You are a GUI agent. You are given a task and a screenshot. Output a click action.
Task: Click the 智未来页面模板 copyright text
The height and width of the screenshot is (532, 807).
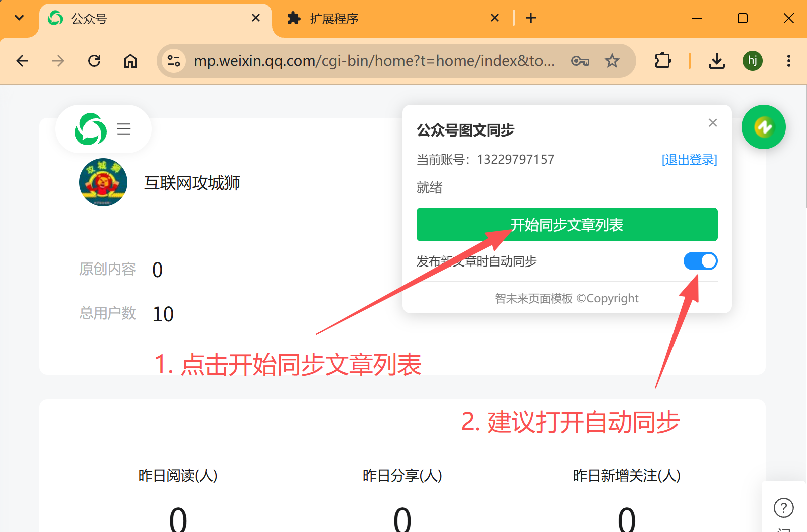tap(567, 298)
